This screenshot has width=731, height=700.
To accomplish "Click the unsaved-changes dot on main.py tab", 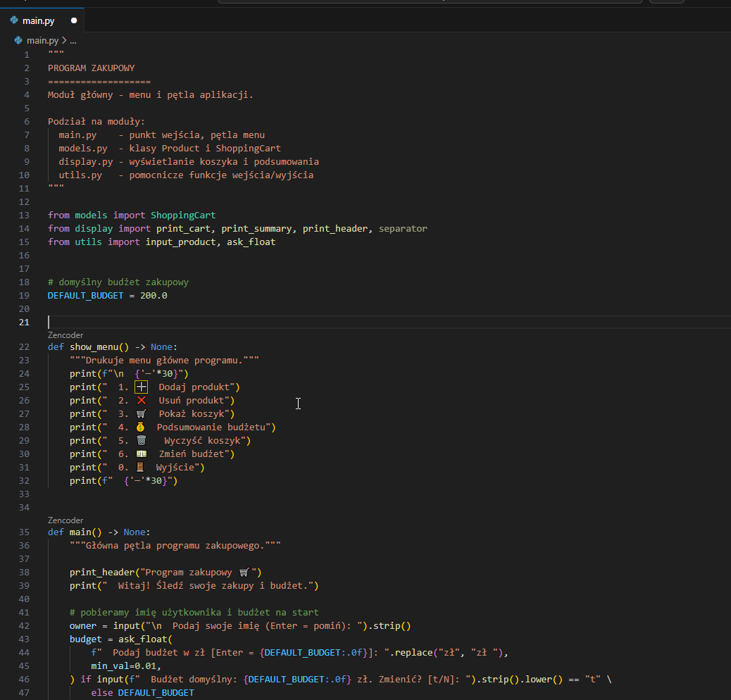I will [74, 20].
